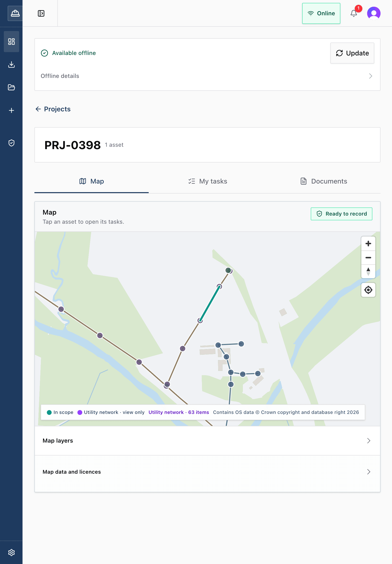Click the Online status indicator
Screen dimensions: 392x564
tap(321, 13)
